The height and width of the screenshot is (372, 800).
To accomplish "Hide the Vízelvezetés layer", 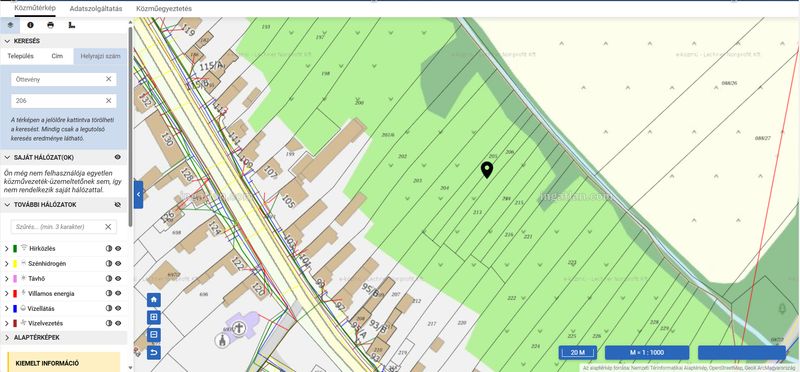I will pos(118,323).
